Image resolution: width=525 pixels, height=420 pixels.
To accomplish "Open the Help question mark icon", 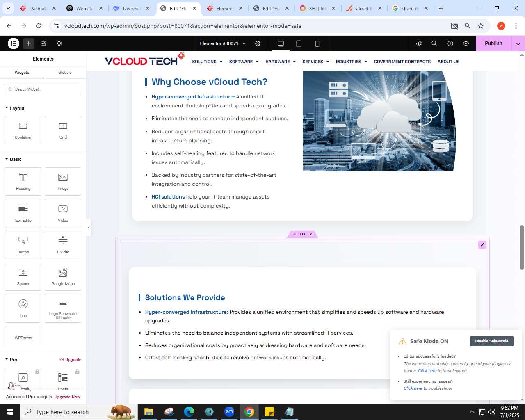I will pyautogui.click(x=450, y=43).
